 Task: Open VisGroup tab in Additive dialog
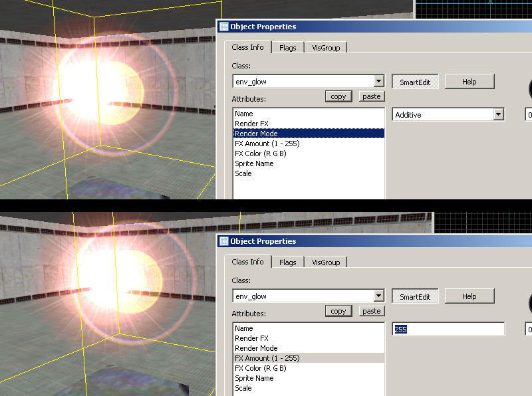326,48
